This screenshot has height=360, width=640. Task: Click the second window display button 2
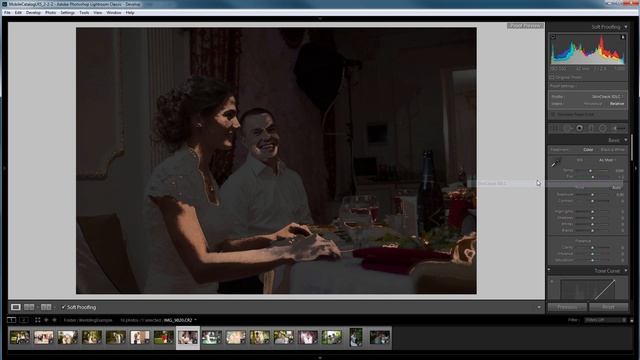tap(24, 320)
